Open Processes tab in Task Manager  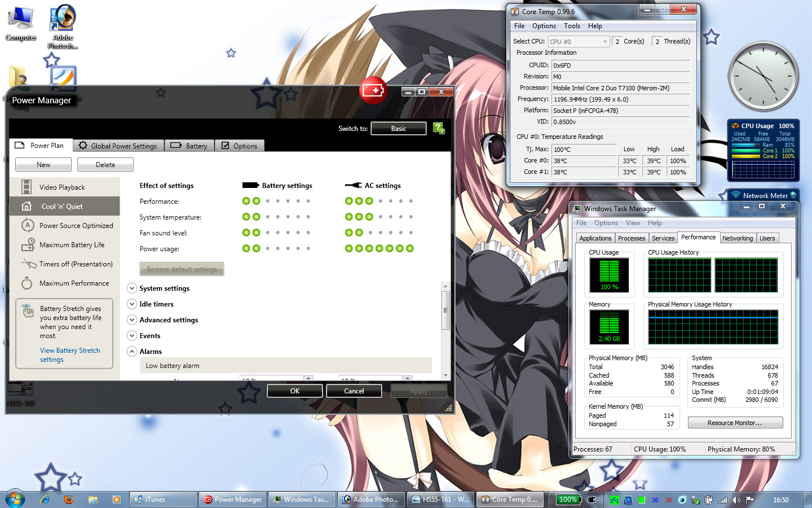631,238
